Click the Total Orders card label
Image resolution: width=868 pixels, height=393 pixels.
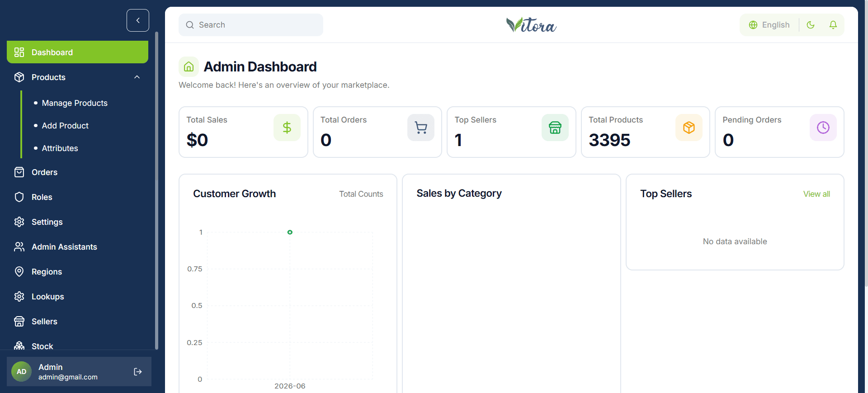(344, 120)
